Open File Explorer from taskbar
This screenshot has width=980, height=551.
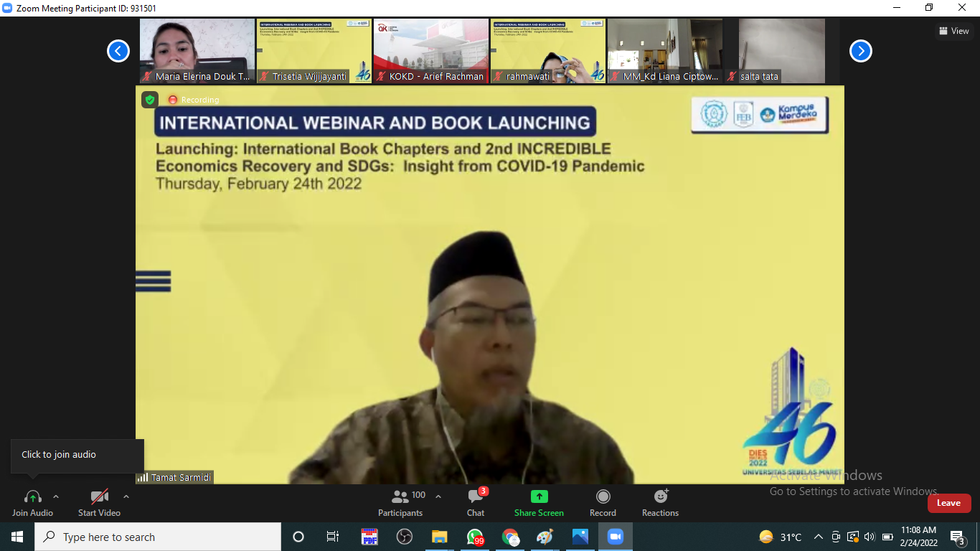440,537
